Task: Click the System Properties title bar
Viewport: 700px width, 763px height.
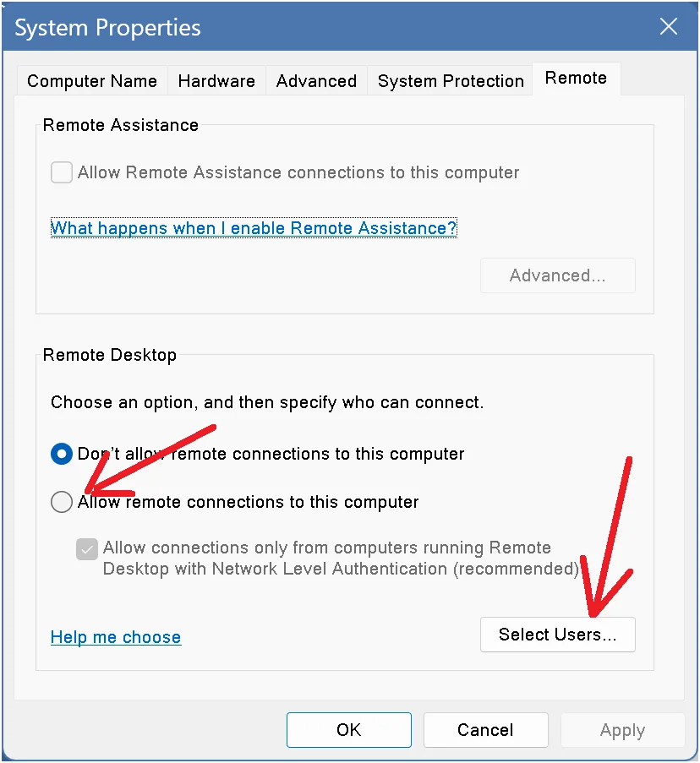Action: pos(326,27)
